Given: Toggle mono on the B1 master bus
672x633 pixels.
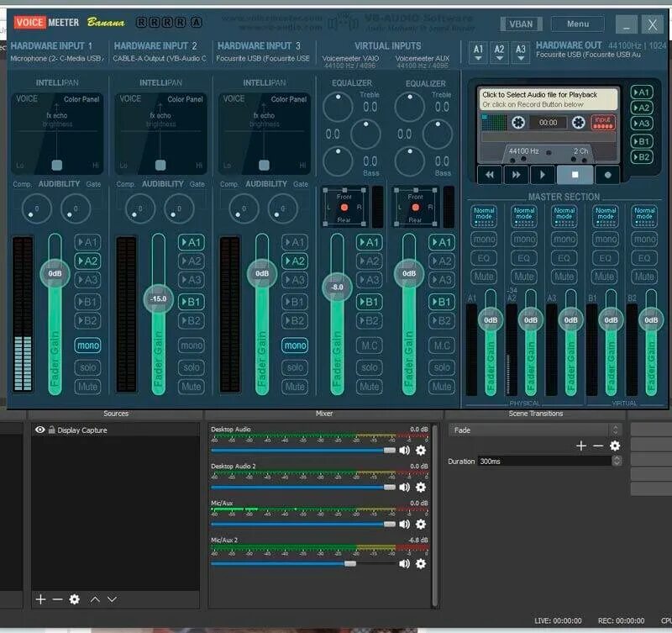Looking at the screenshot, I should point(605,240).
